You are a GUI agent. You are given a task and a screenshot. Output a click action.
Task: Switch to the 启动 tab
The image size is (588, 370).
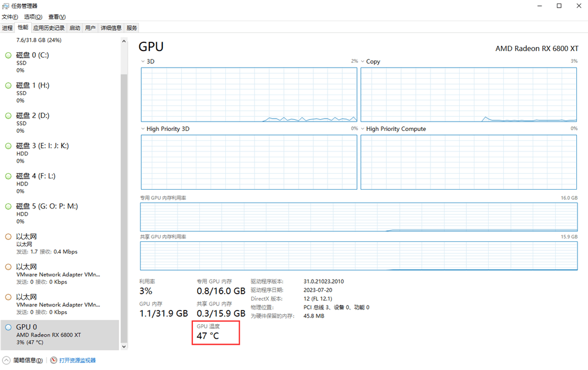[x=75, y=28]
